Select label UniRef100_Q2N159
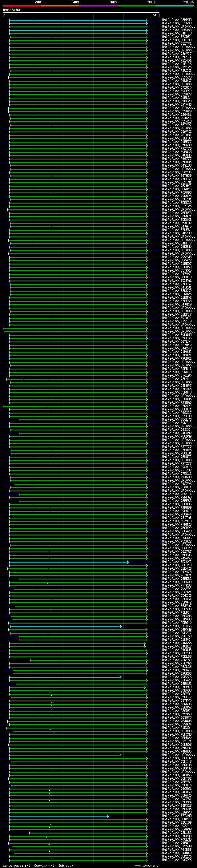Viewport: 197px width, 868px height. pos(177,660)
